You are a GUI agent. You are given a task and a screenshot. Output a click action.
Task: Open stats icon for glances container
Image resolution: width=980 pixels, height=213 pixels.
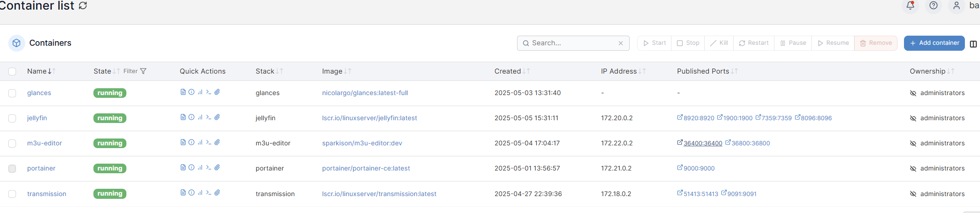(x=200, y=92)
